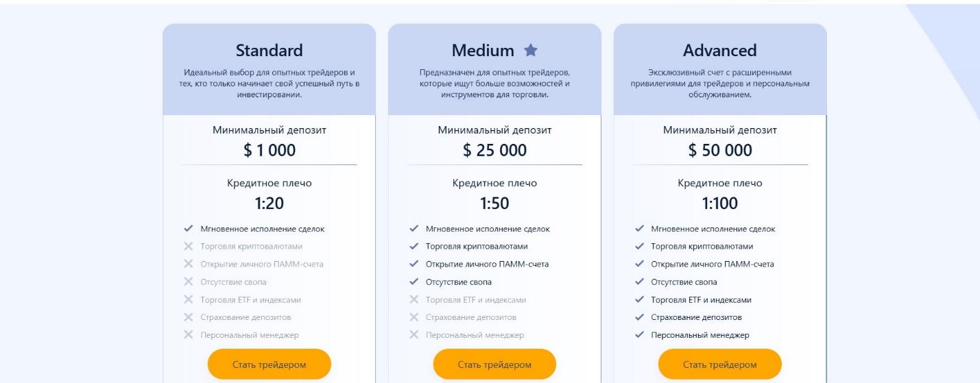Click Стать трейдером button in Advanced plan
Viewport: 980px width, 383px height.
pos(720,365)
